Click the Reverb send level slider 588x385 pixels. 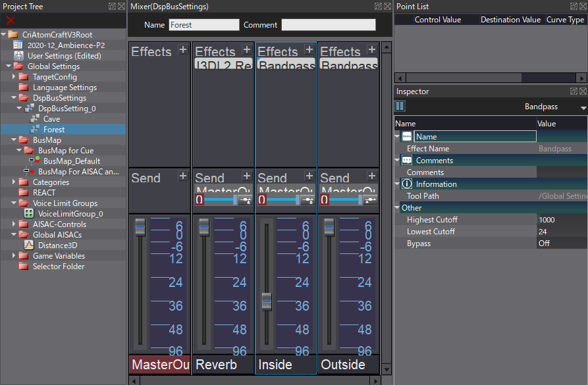point(221,200)
